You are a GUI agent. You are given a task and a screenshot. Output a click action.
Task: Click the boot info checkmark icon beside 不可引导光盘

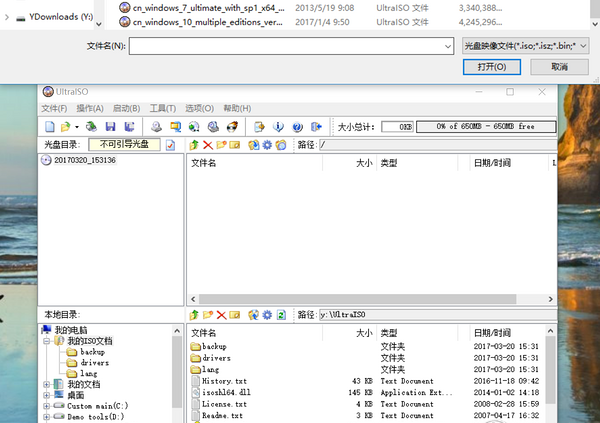click(x=170, y=145)
